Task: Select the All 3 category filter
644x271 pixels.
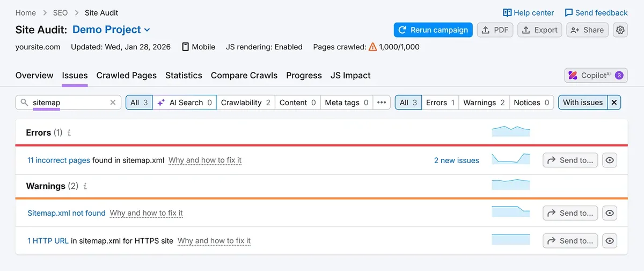Action: pyautogui.click(x=139, y=102)
